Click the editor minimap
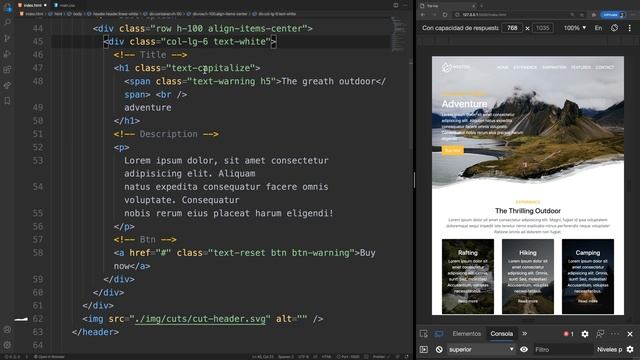The image size is (640, 360). (x=399, y=33)
